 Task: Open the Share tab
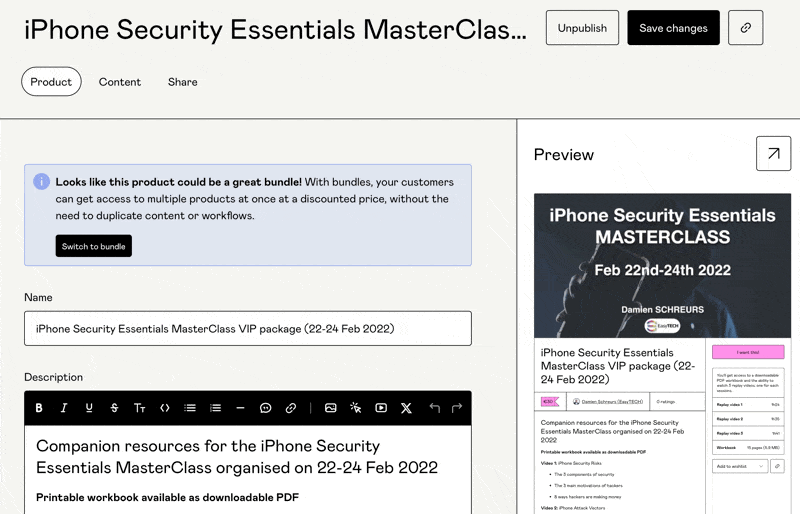point(182,82)
